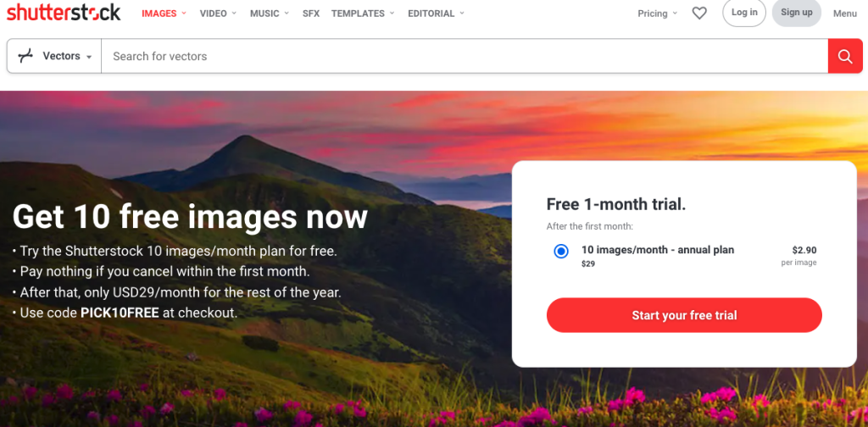
Task: Start your free trial
Action: [684, 315]
